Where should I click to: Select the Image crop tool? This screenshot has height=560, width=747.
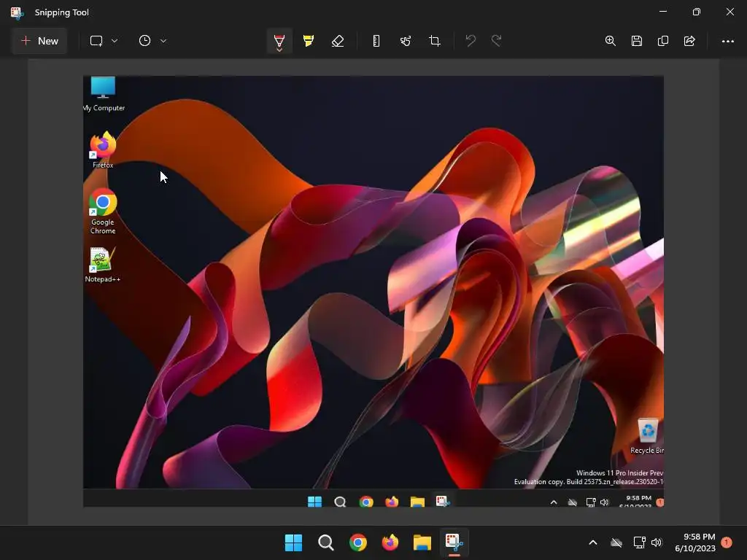click(435, 41)
